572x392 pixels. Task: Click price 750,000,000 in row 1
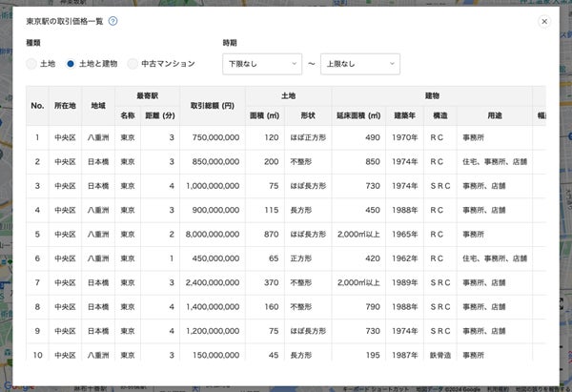pyautogui.click(x=215, y=137)
